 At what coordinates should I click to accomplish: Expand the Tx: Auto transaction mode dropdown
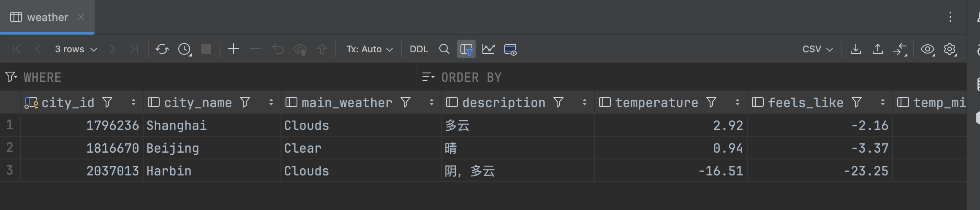pos(370,49)
